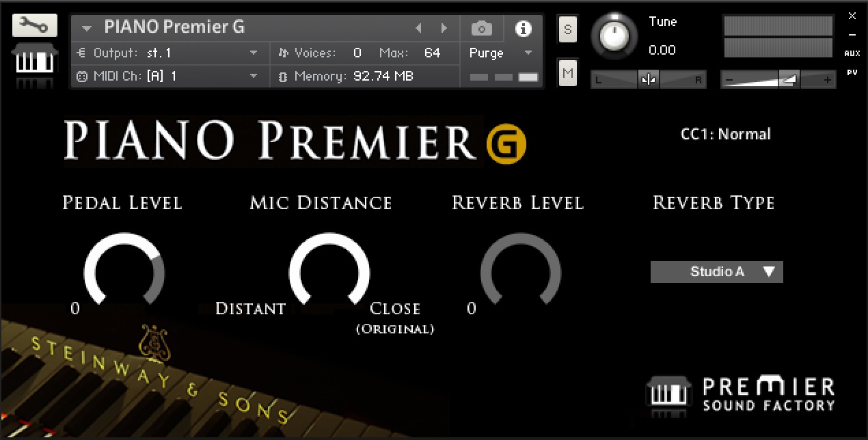This screenshot has width=868, height=440.
Task: Go to next instrument with right arrow
Action: pyautogui.click(x=444, y=28)
